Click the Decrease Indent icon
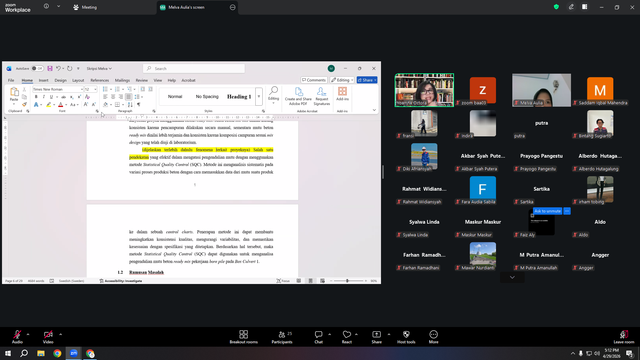The image size is (640, 360). pyautogui.click(x=142, y=89)
